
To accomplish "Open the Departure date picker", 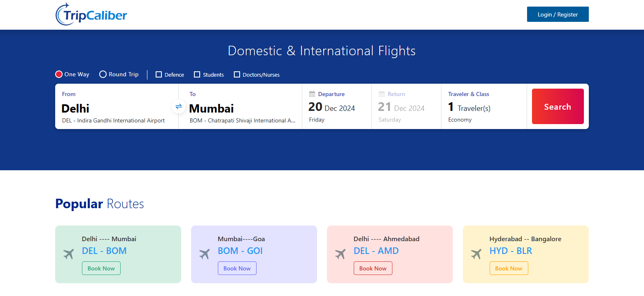I will [x=336, y=108].
